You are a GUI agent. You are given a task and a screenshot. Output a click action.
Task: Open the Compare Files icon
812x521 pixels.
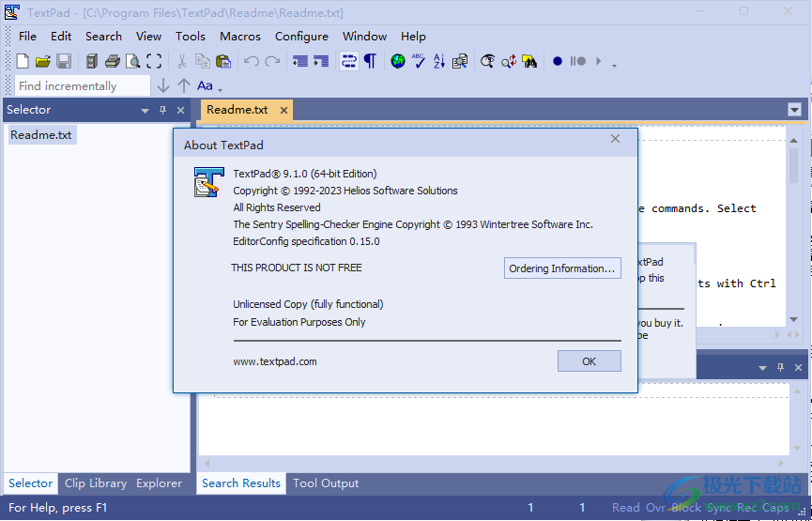click(x=460, y=61)
